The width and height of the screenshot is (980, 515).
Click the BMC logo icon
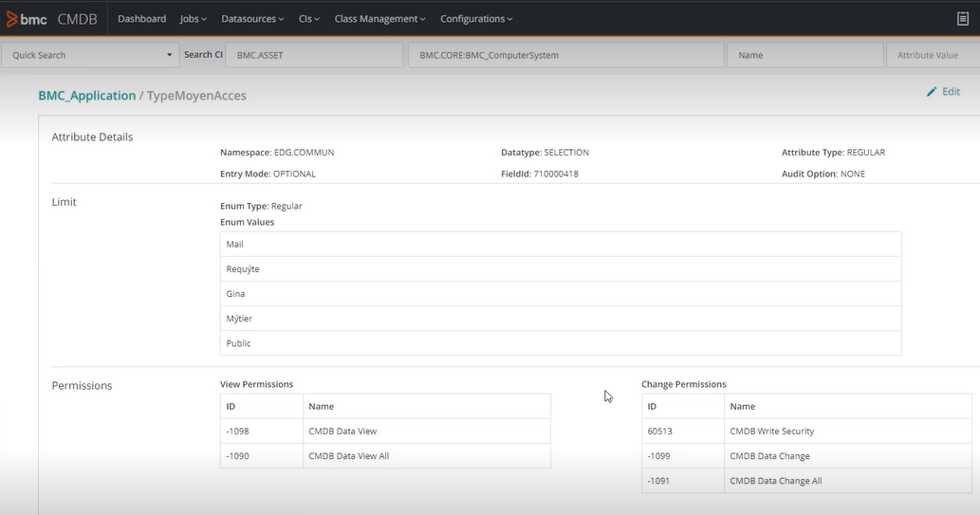point(12,19)
